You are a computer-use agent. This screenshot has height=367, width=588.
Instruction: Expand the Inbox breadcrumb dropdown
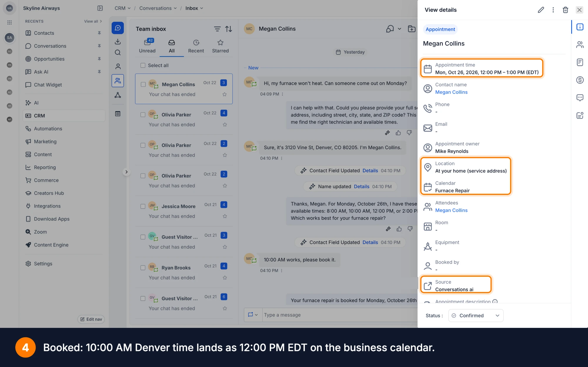202,8
